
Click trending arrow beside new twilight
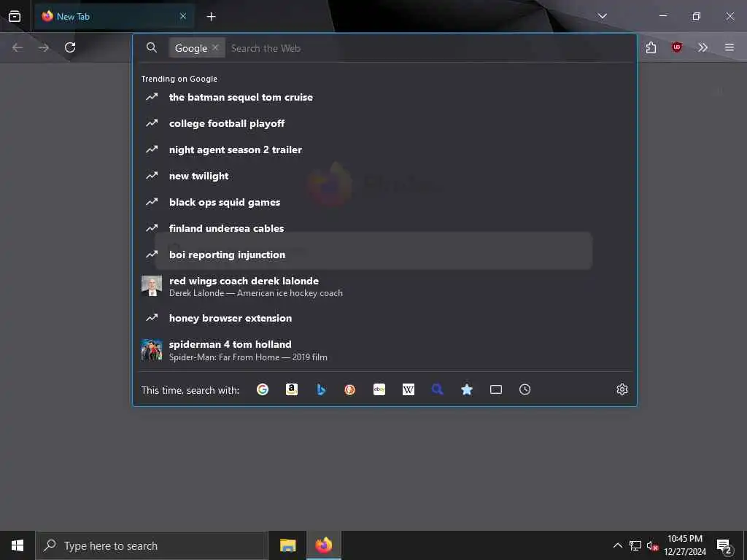(152, 175)
